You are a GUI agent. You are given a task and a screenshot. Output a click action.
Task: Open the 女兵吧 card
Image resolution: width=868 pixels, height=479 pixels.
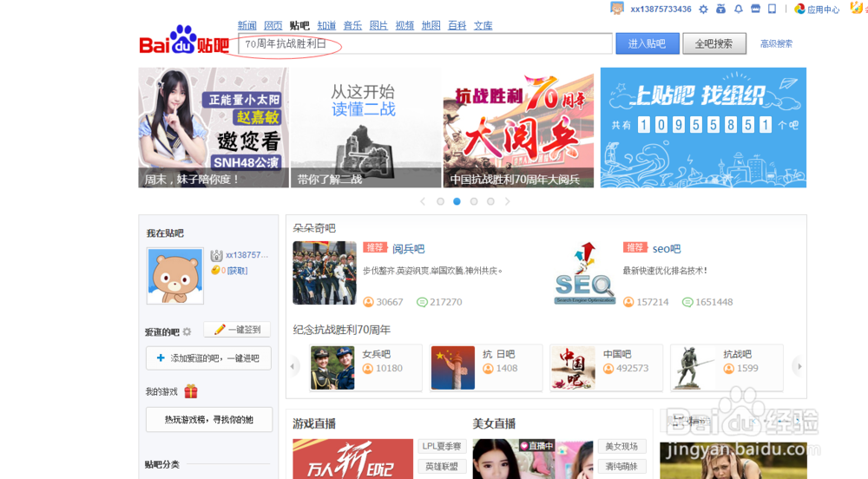365,368
